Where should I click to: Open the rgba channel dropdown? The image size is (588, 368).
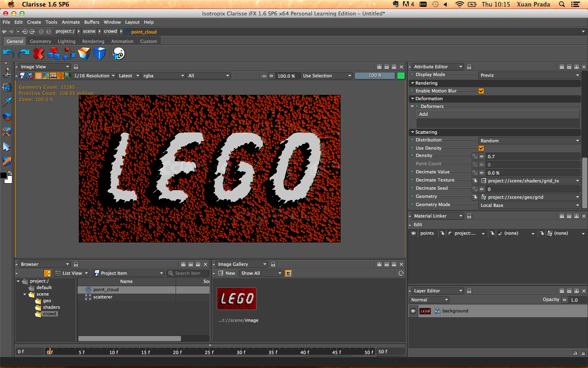(x=163, y=76)
